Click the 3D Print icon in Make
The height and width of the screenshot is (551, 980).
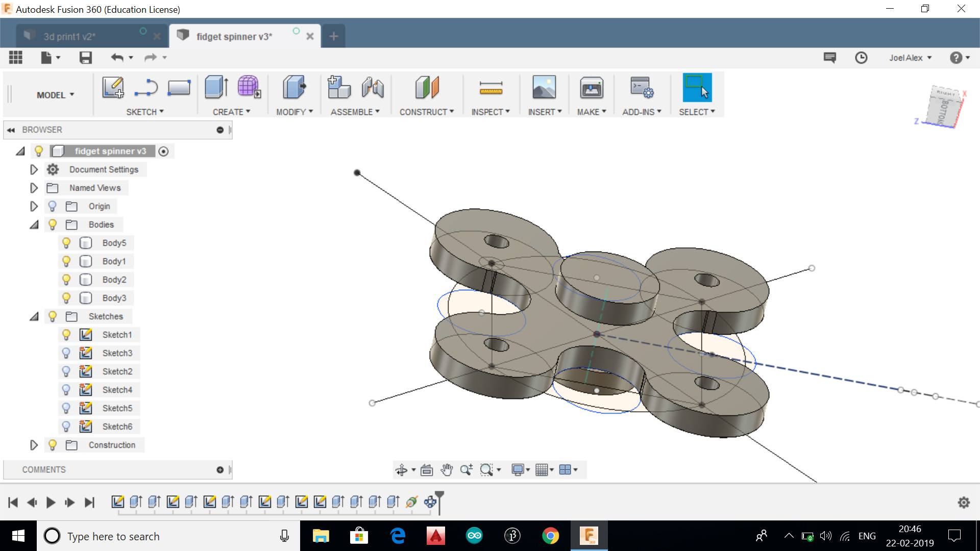592,88
